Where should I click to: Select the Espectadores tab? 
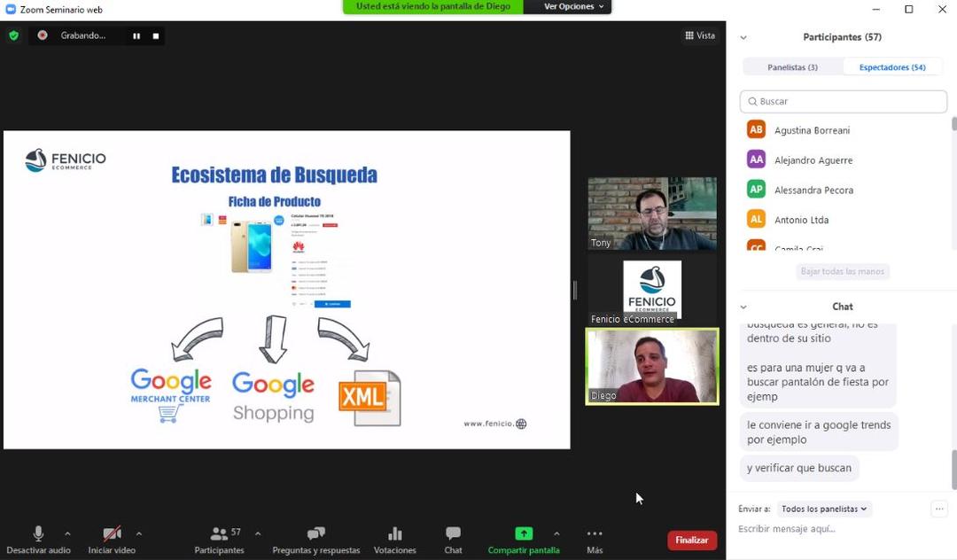891,67
